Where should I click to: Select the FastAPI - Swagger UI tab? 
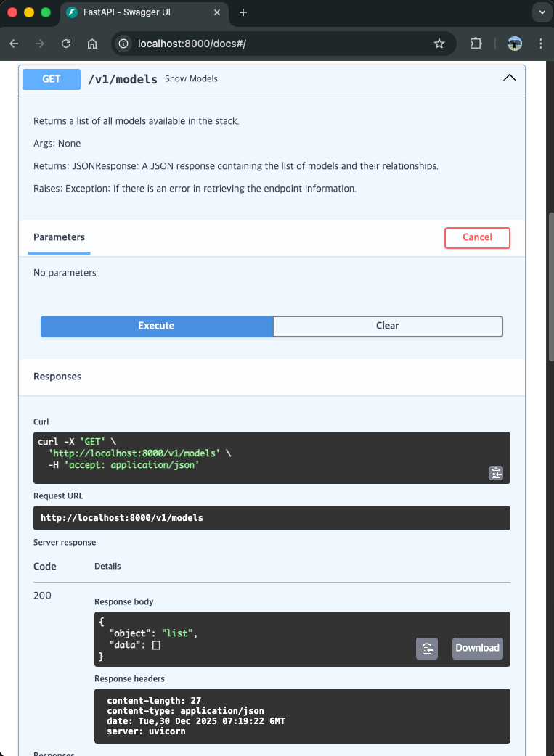[144, 12]
